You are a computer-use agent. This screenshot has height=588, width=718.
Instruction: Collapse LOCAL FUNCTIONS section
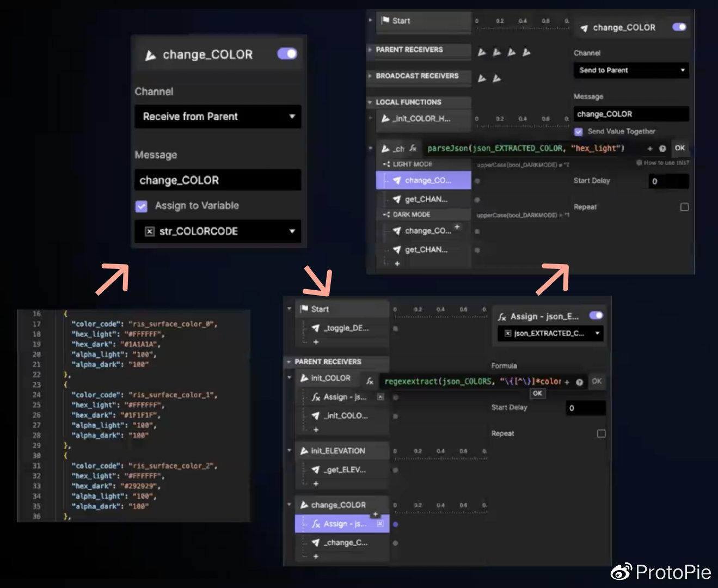point(371,102)
